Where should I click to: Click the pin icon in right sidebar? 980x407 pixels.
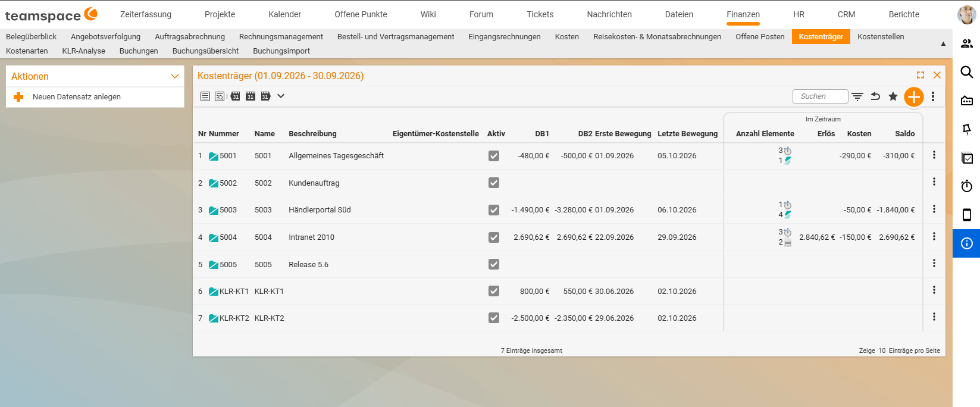click(x=967, y=129)
